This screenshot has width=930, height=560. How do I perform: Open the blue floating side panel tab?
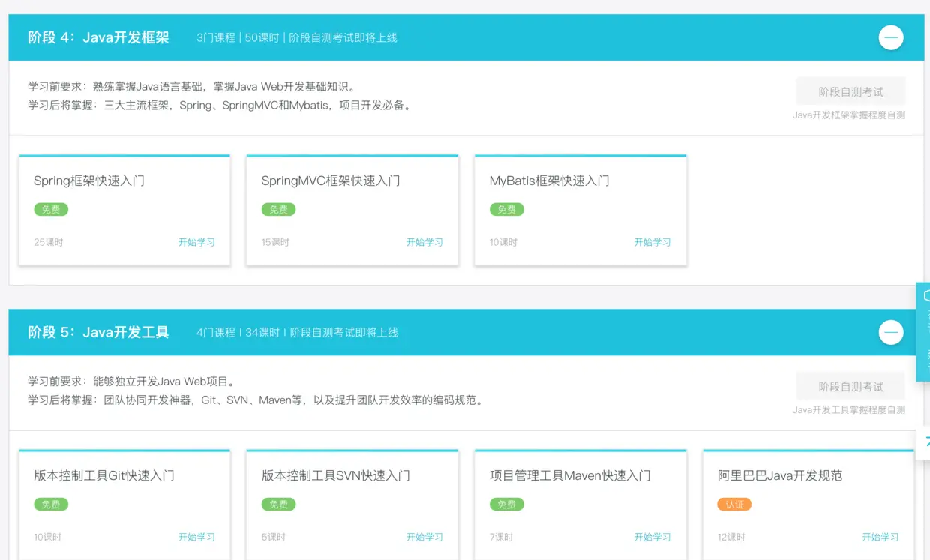[923, 331]
